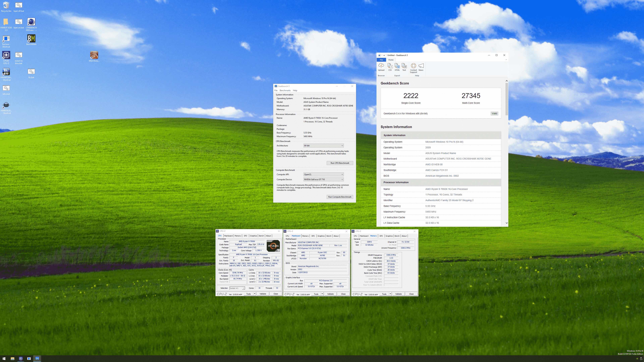Open the Compute Device GeForce GT 710 dropdown
This screenshot has height=362, width=644.
(323, 179)
